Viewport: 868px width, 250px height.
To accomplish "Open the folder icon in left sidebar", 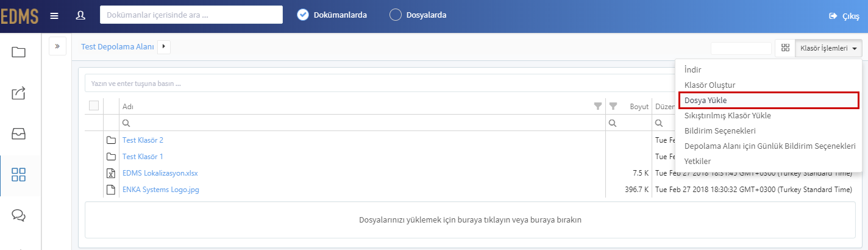I will coord(19,52).
